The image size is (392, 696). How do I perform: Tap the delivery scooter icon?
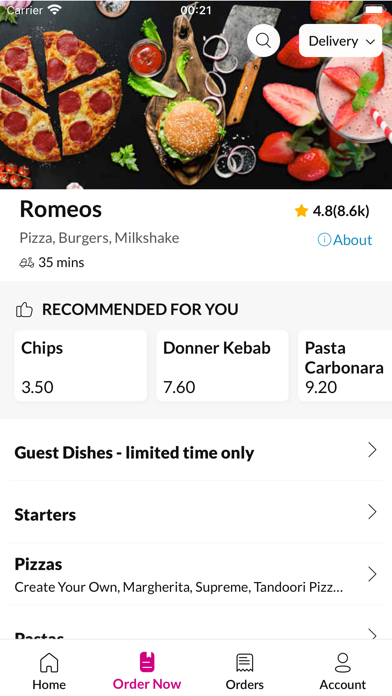[x=27, y=263]
